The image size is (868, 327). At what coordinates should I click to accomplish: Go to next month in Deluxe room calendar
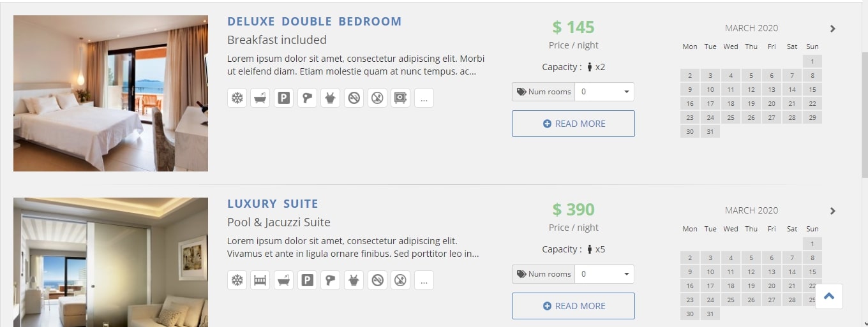832,29
